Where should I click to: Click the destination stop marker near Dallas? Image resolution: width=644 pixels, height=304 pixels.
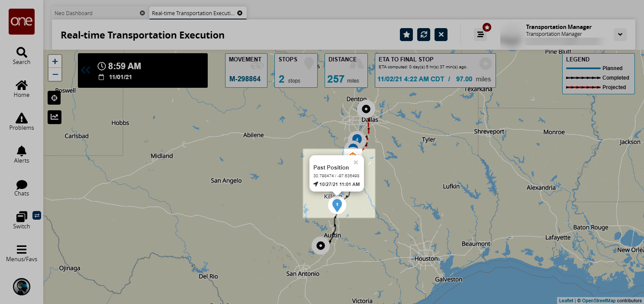(366, 109)
